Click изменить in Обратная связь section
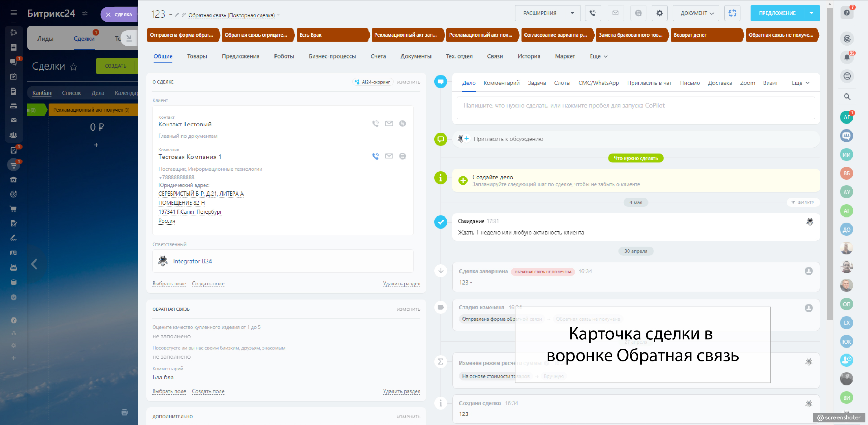868x425 pixels. [x=408, y=309]
